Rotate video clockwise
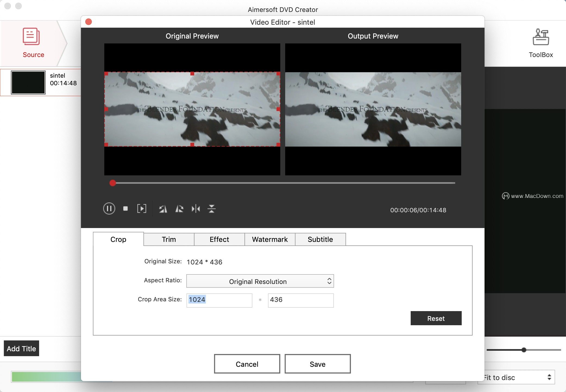The height and width of the screenshot is (392, 566). (179, 209)
